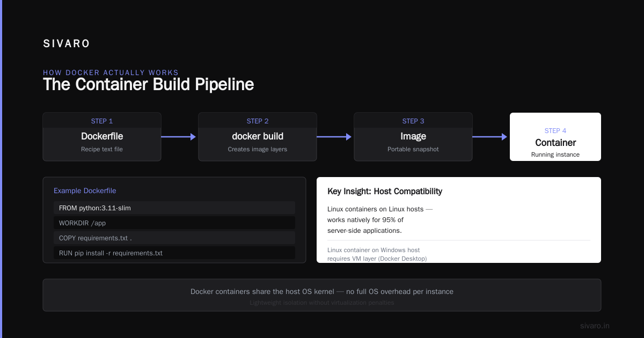Image resolution: width=644 pixels, height=338 pixels.
Task: Select the Step 1 Dockerfile card
Action: coord(102,137)
